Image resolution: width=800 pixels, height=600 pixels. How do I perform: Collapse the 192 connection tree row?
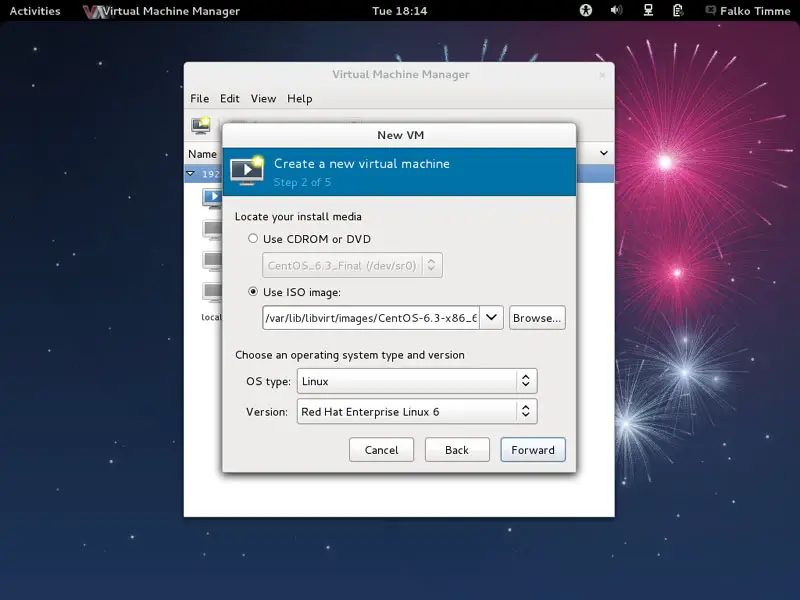pyautogui.click(x=191, y=173)
